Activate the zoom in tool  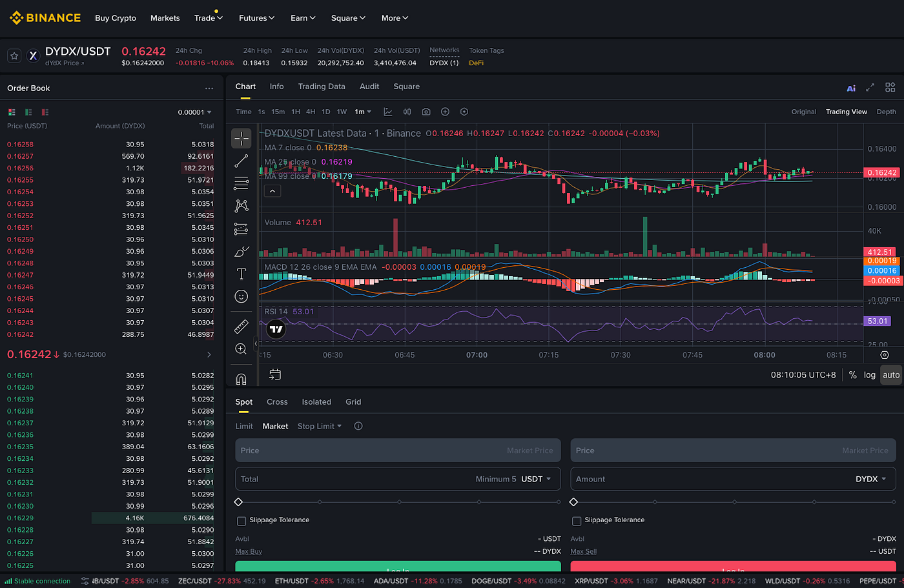pyautogui.click(x=241, y=349)
